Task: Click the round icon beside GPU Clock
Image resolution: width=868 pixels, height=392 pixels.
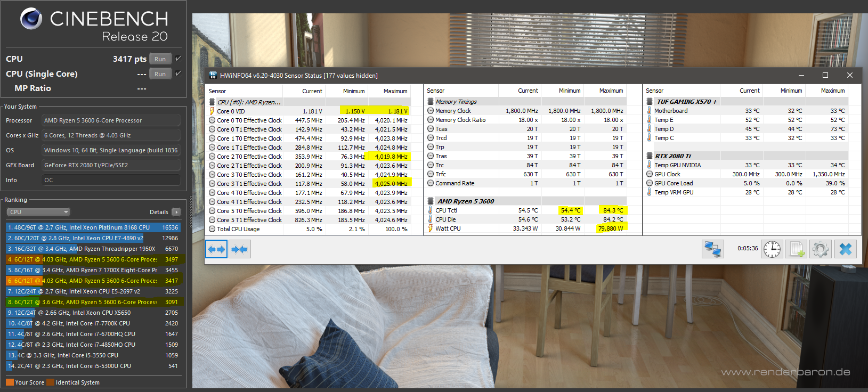Action: pos(650,174)
